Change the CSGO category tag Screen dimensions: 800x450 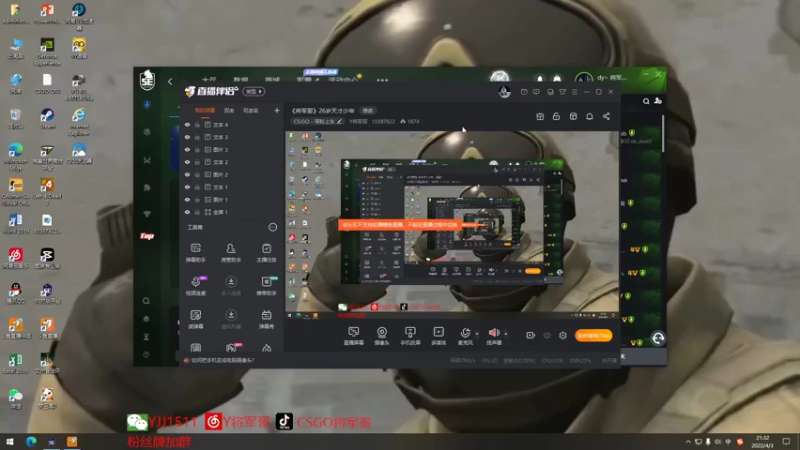tap(317, 121)
